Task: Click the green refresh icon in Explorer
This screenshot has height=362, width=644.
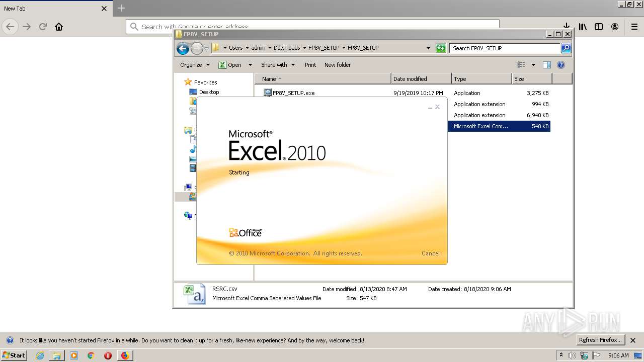Action: [x=441, y=48]
